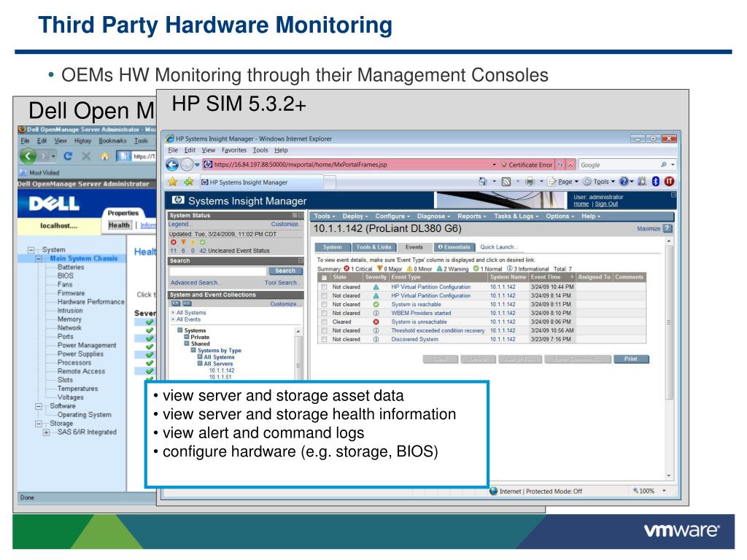Screen dimensions: 747x560
Task: Open the Configure dropdown menu
Action: (392, 216)
